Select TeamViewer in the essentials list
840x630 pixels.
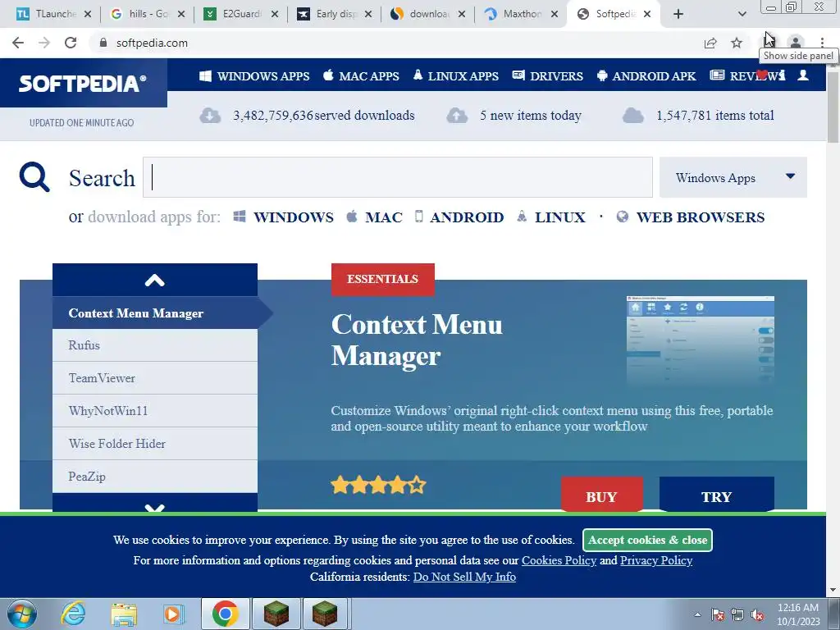click(155, 377)
